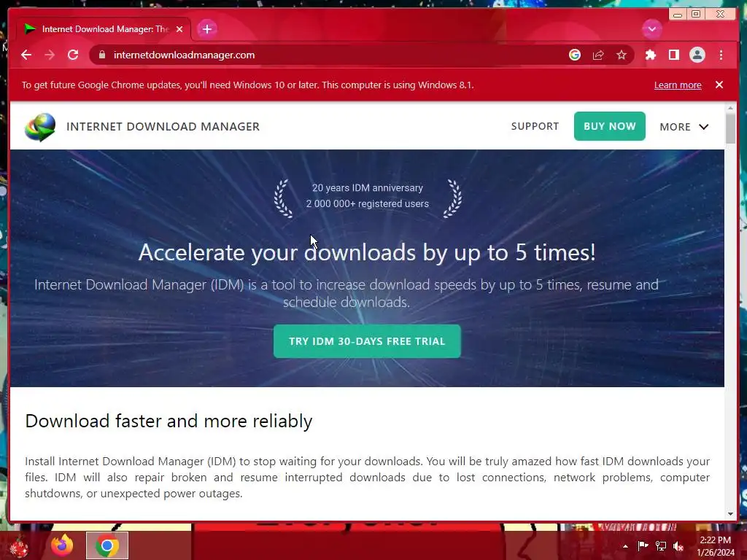This screenshot has height=560, width=747.
Task: Open the Learn more link
Action: pos(678,85)
